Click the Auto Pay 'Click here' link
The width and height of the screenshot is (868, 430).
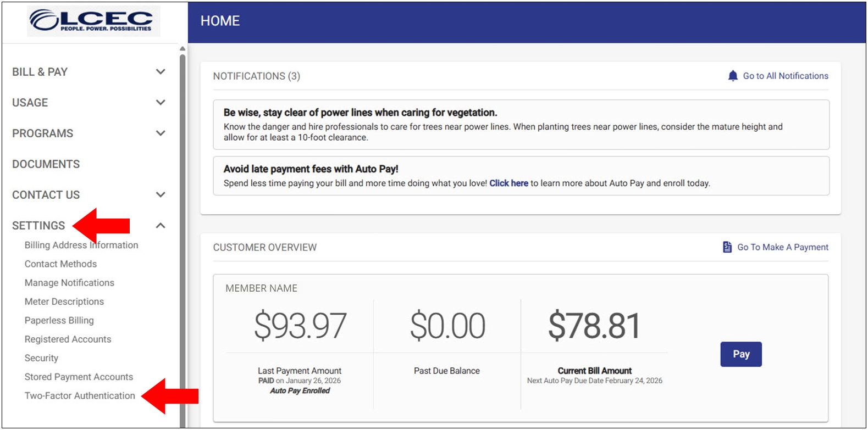click(x=508, y=183)
